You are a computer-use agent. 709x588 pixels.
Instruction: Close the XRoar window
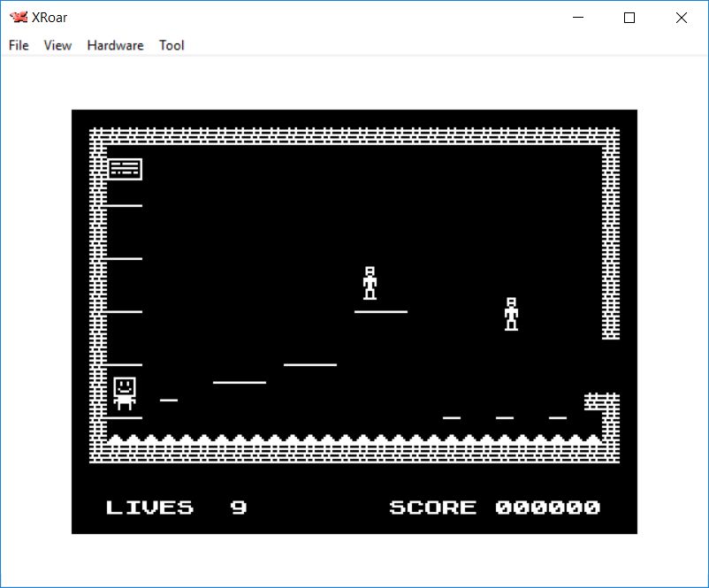pos(681,18)
